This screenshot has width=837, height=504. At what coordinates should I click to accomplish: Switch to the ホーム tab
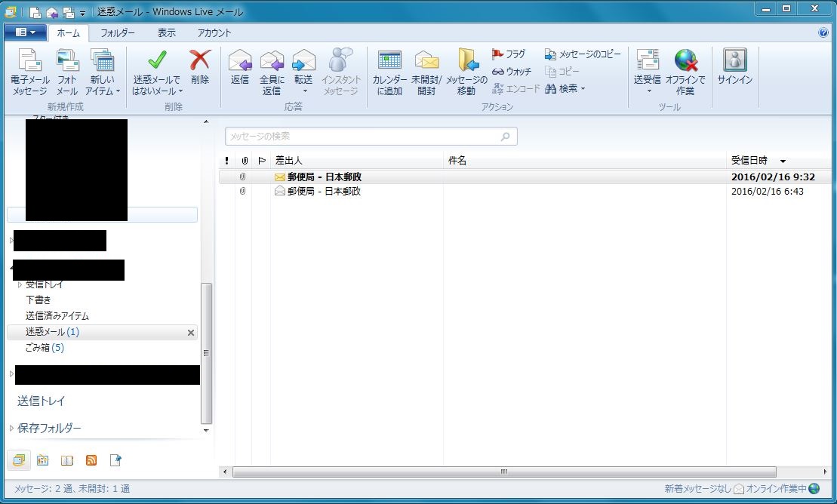tap(69, 32)
